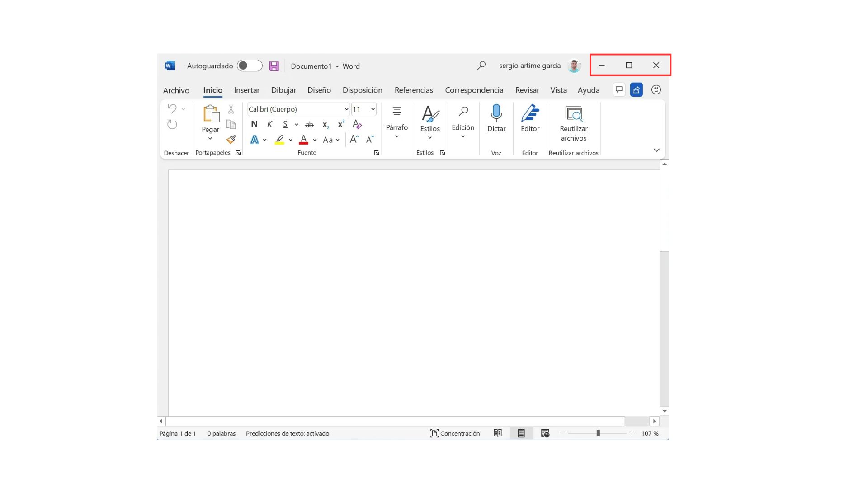Click the Dictar microphone icon
This screenshot has height=488, width=868.
coord(496,113)
